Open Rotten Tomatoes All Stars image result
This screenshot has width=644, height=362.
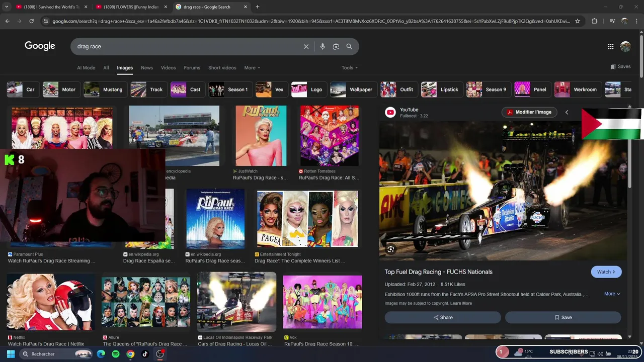(x=330, y=136)
